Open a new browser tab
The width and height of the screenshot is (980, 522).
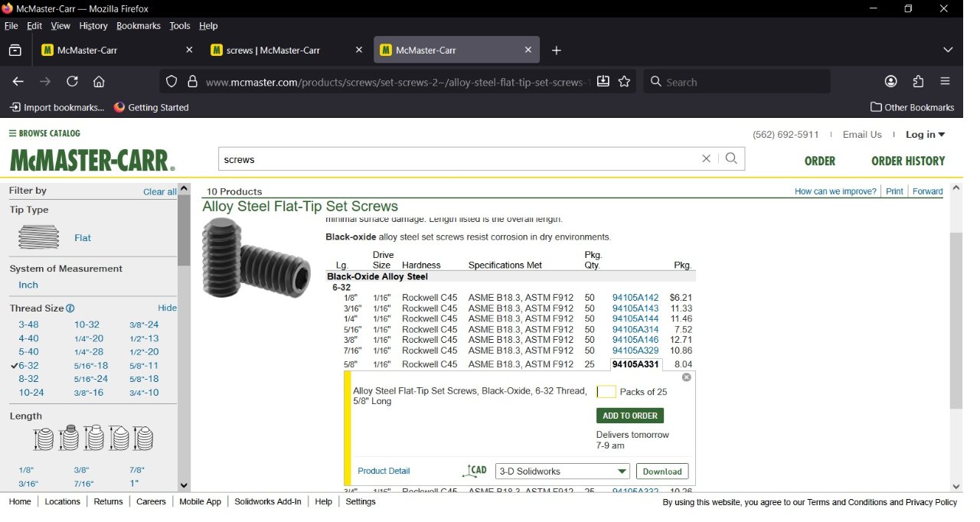[557, 51]
